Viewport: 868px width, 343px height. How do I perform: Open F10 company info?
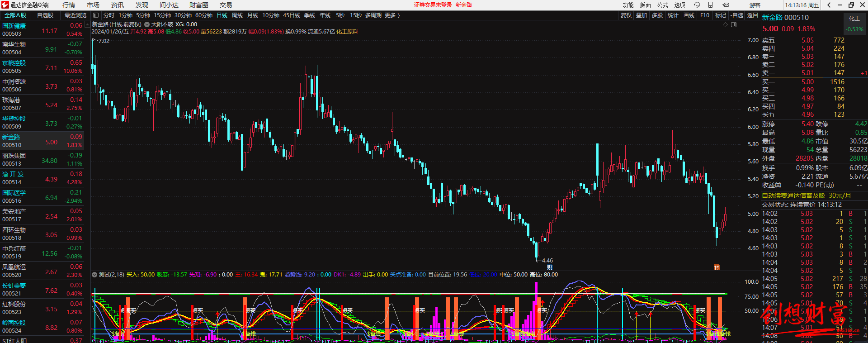tap(705, 15)
